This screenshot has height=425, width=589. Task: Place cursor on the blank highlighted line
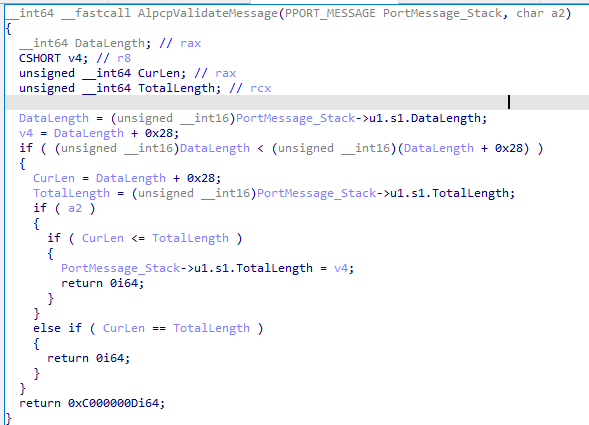point(297,103)
